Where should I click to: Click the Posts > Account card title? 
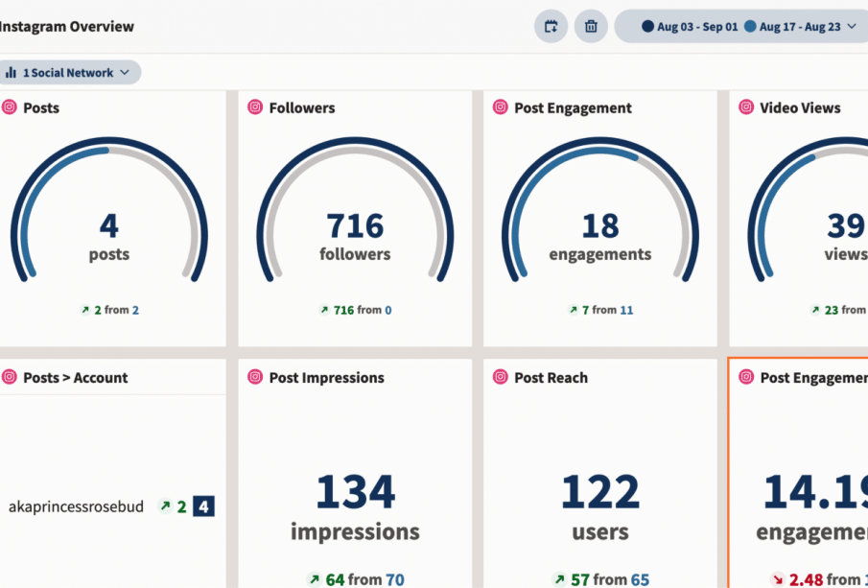75,378
